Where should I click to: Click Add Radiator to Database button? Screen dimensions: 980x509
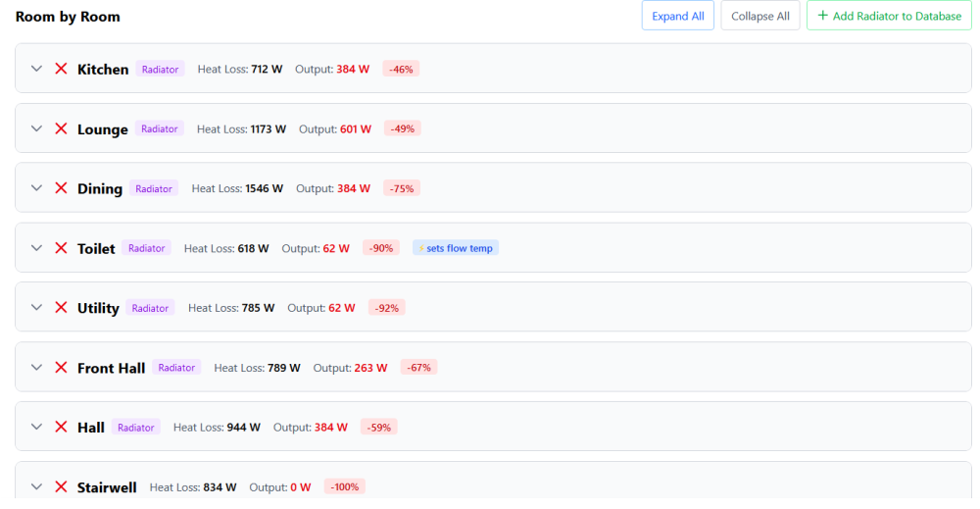(x=889, y=16)
